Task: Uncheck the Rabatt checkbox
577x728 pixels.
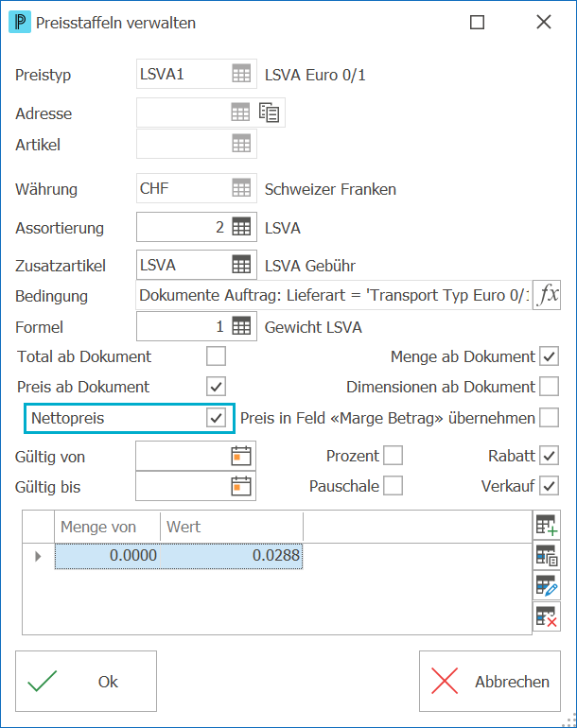Action: point(550,456)
